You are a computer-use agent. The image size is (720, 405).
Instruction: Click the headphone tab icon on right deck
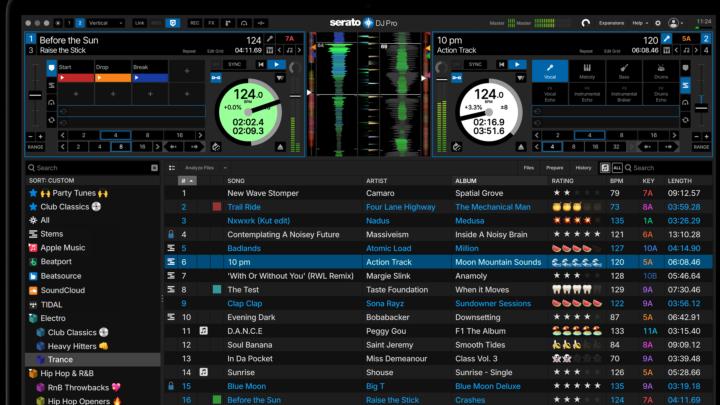(685, 102)
